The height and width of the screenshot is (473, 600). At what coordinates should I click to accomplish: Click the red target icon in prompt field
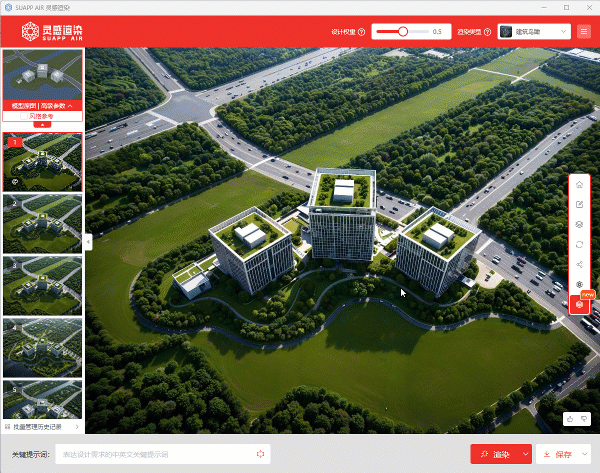click(x=262, y=454)
